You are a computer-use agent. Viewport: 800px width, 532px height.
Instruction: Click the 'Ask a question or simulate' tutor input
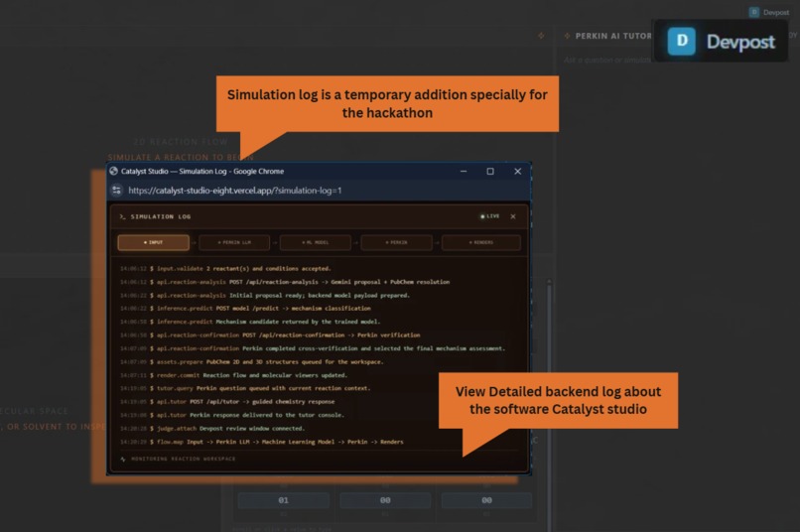(x=607, y=60)
